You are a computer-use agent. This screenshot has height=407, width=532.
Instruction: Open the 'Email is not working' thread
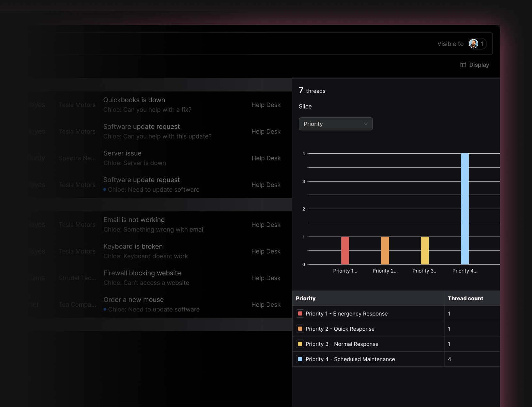(134, 220)
